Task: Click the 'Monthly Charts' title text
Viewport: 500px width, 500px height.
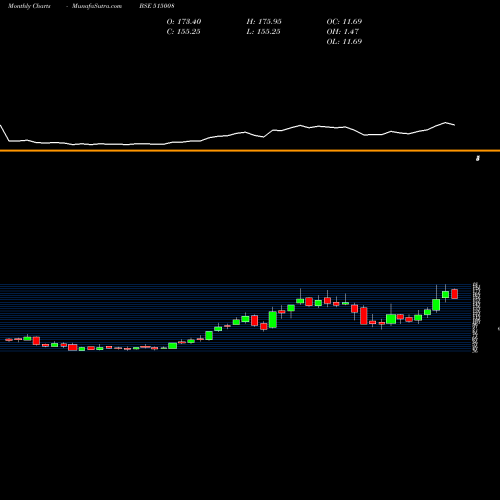Action: (29, 6)
